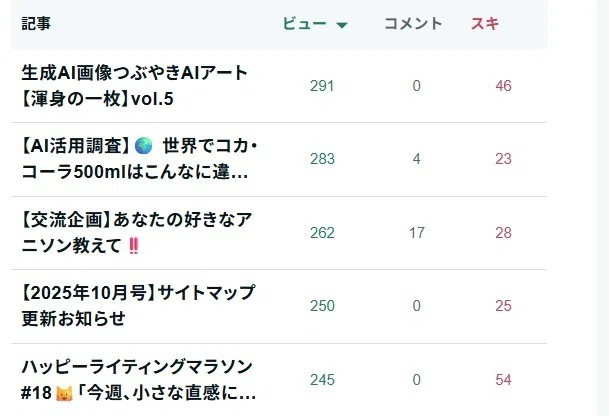Image resolution: width=609 pixels, height=416 pixels.
Task: Click the 17 comment count
Action: [416, 233]
